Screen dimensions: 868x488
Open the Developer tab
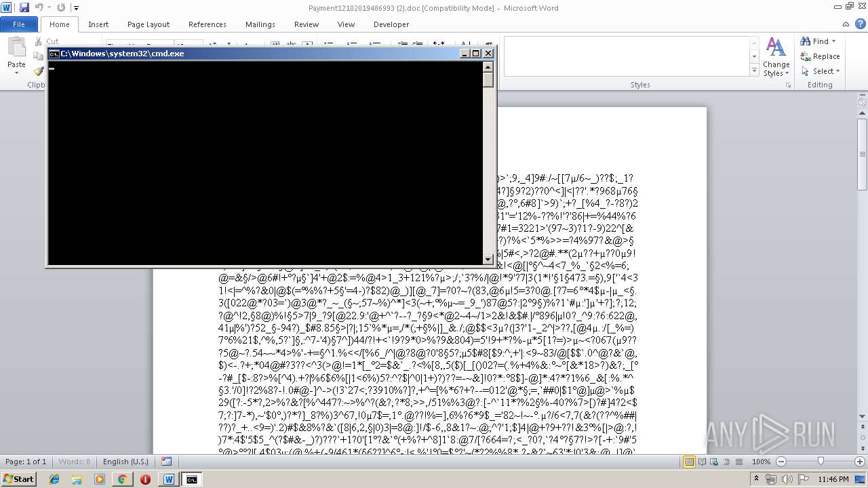pos(391,24)
